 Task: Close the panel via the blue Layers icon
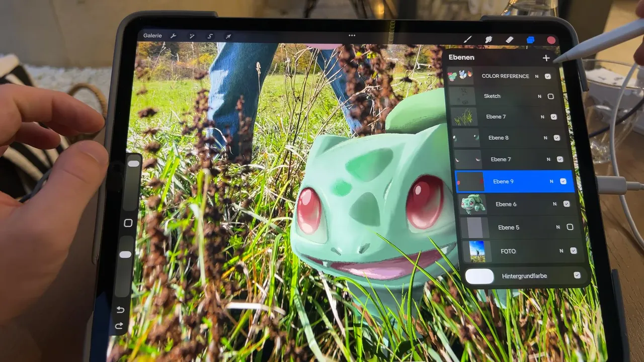point(530,40)
